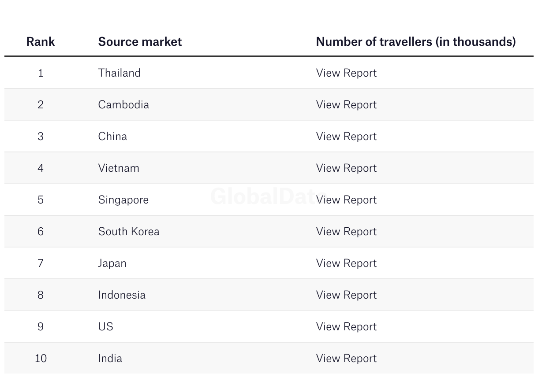
Task: Open View Report link for Indonesia
Action: click(346, 295)
